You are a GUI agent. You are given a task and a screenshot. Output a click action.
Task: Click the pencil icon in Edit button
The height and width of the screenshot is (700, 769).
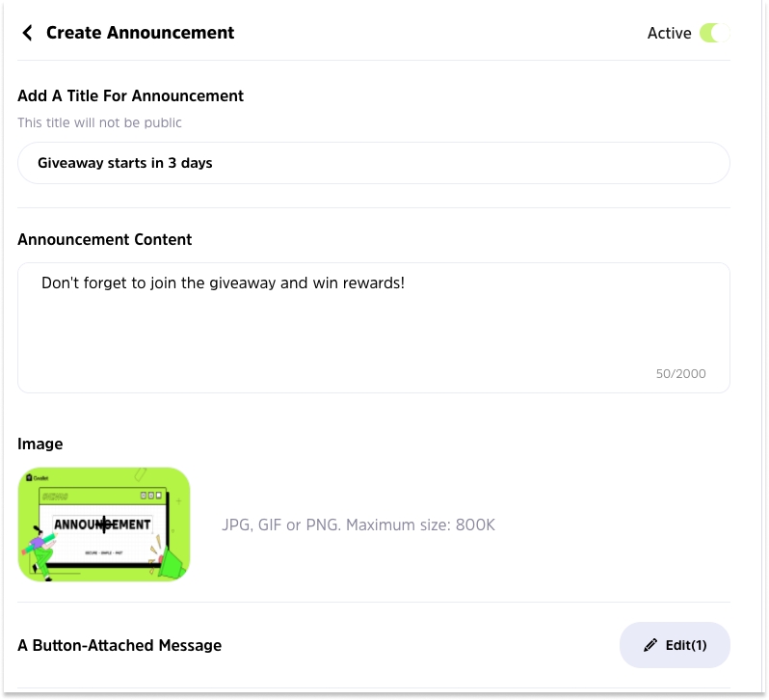(650, 645)
